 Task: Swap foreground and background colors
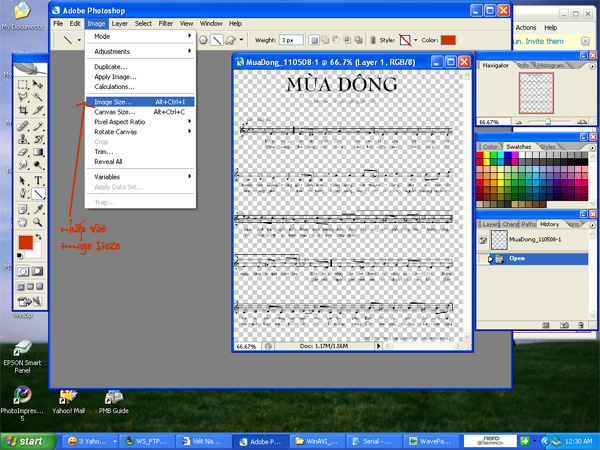[38, 236]
